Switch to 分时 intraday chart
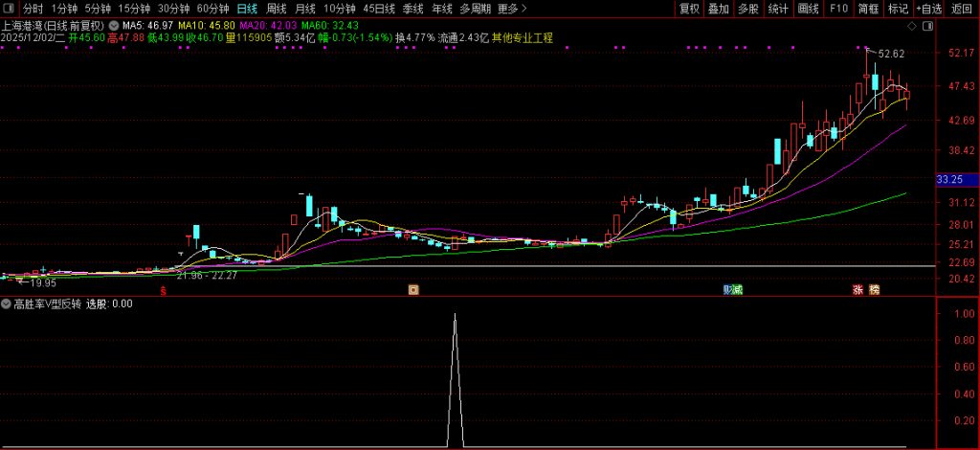This screenshot has height=450, width=980. pyautogui.click(x=33, y=9)
